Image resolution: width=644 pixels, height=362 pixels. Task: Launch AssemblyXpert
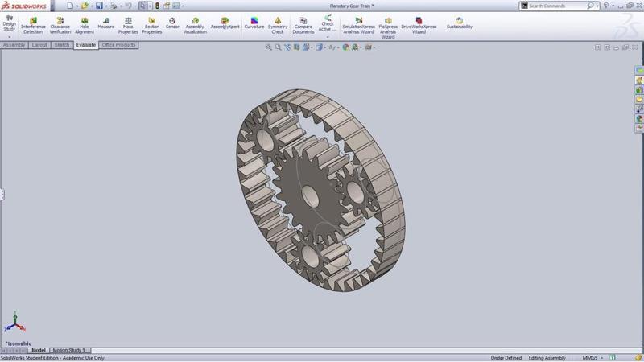(225, 23)
